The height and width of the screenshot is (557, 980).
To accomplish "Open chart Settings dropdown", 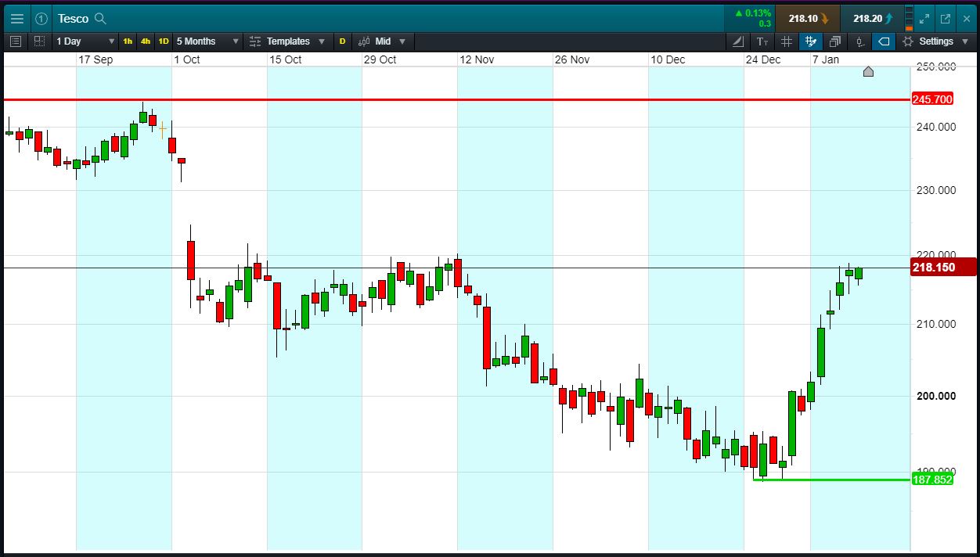I will [x=935, y=41].
